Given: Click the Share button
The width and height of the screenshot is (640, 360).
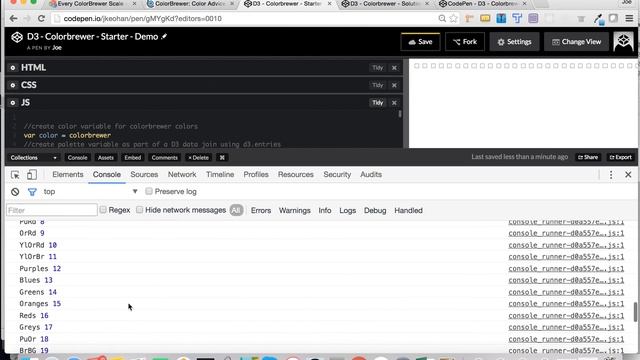Looking at the screenshot, I should click(588, 157).
